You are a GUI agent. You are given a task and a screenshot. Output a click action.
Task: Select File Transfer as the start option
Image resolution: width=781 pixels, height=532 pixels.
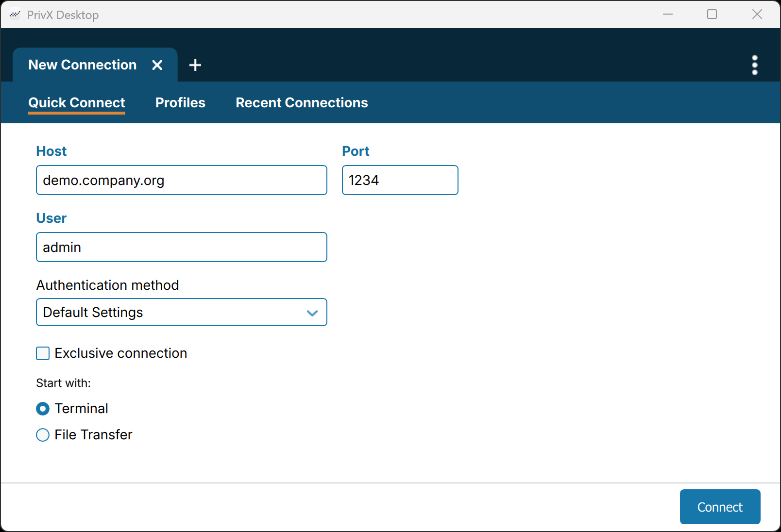[43, 435]
